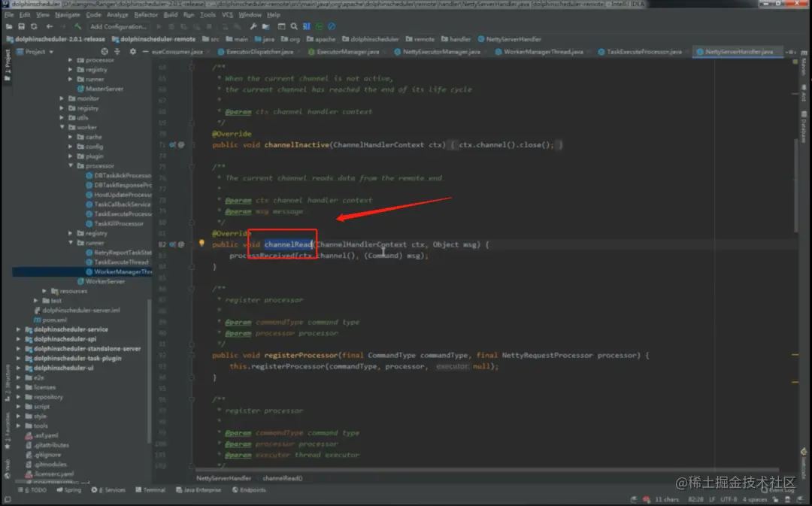
Task: Expand the cache folder
Action: 71,138
